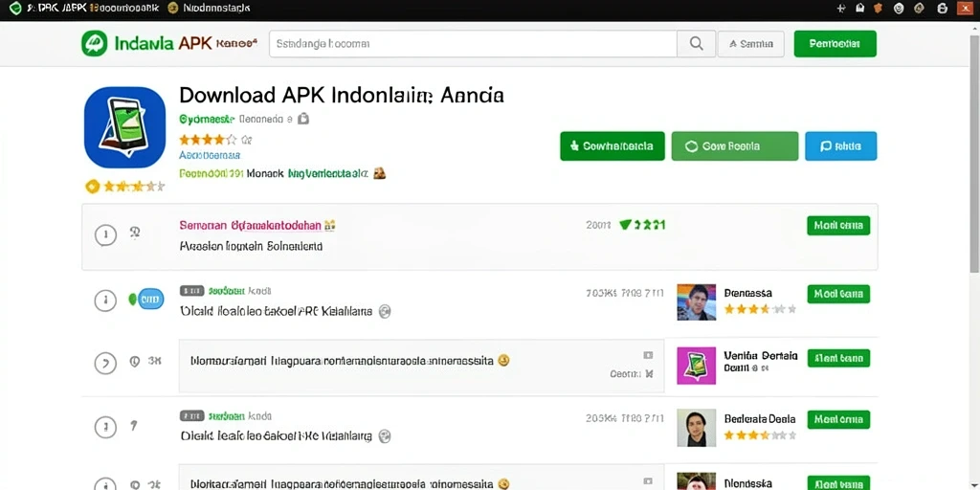Click the scroll-up arrow of the page scrollbar

pyautogui.click(x=974, y=28)
